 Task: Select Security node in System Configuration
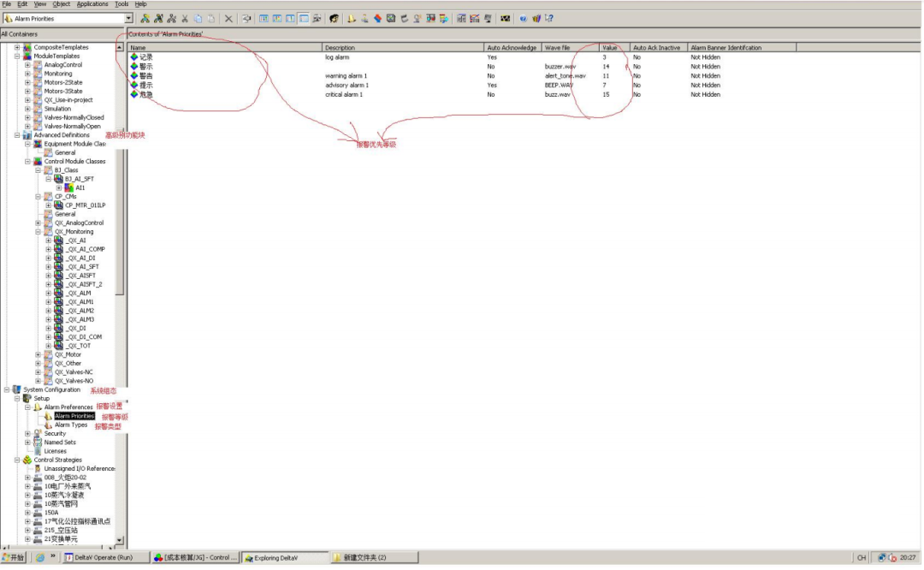54,434
